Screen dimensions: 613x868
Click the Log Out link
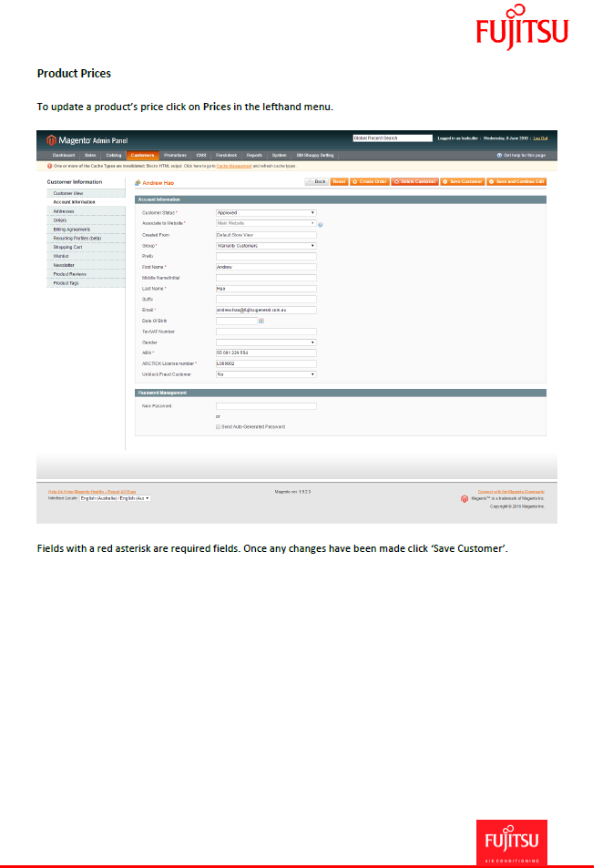540,138
